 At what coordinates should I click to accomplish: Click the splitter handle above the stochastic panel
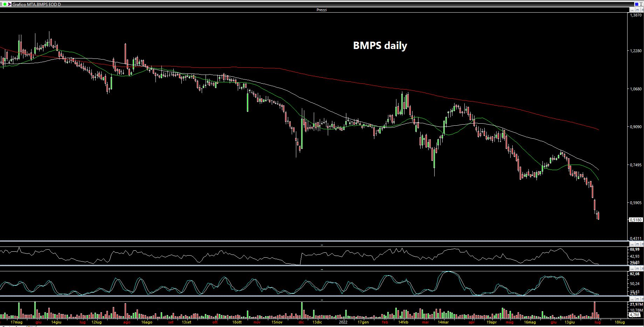click(322, 269)
